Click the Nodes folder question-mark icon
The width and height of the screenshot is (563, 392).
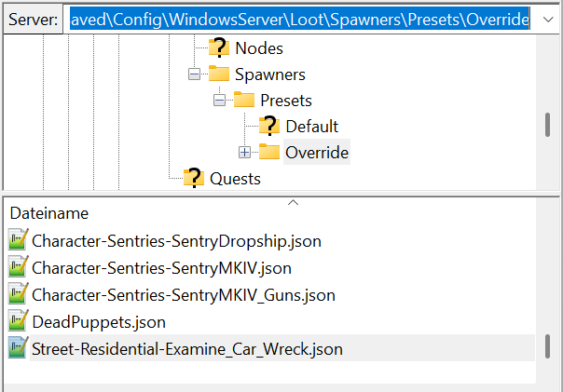click(218, 47)
